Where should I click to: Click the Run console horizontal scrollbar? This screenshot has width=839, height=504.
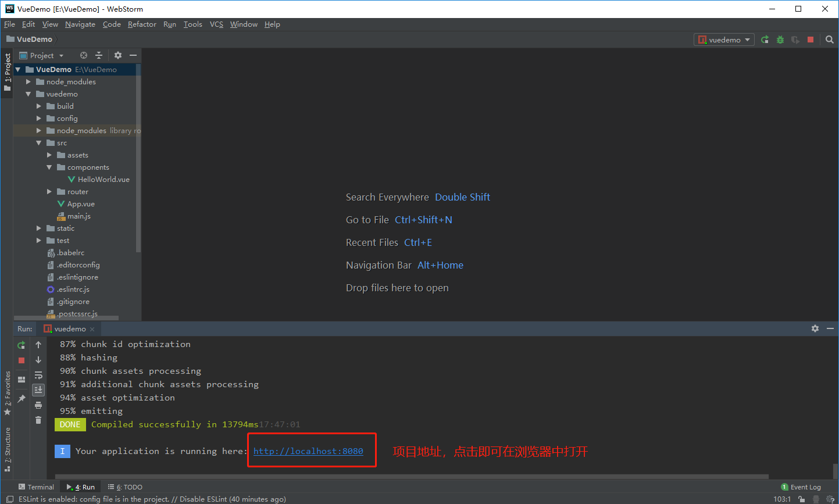pos(412,477)
